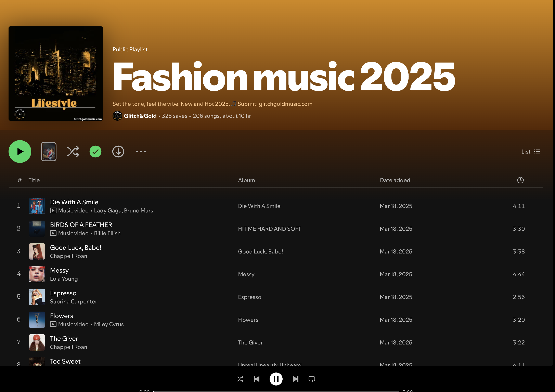Toggle repeat in the bottom player bar

pos(312,379)
